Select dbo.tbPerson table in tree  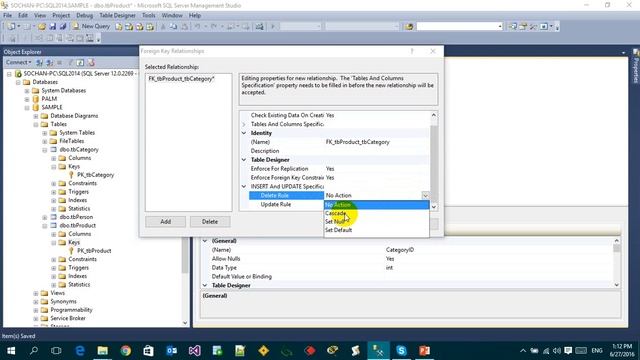76,217
